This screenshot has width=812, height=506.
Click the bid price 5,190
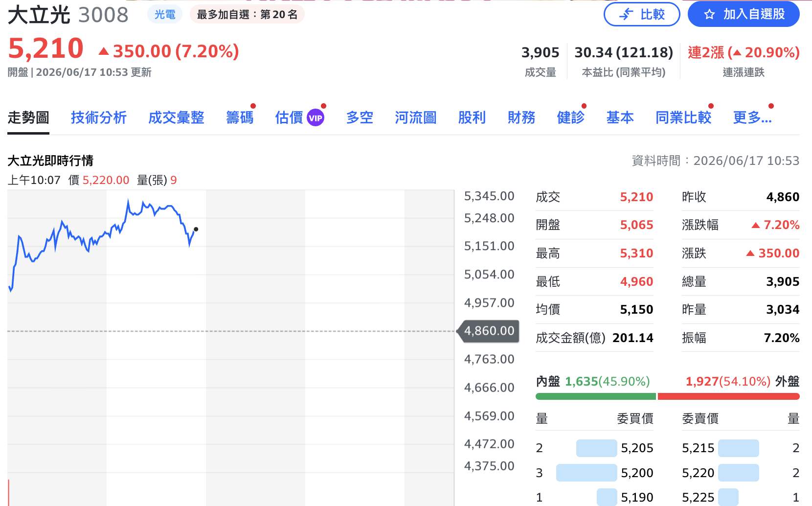(637, 498)
